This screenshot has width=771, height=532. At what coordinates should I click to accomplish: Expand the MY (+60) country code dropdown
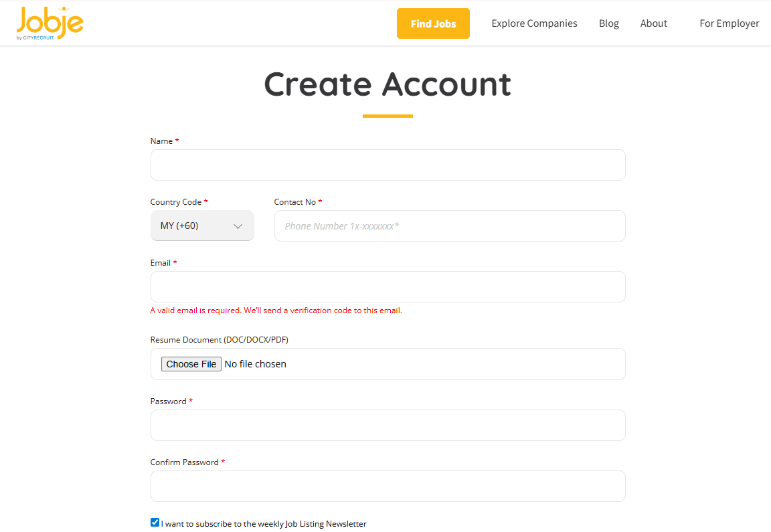tap(202, 226)
